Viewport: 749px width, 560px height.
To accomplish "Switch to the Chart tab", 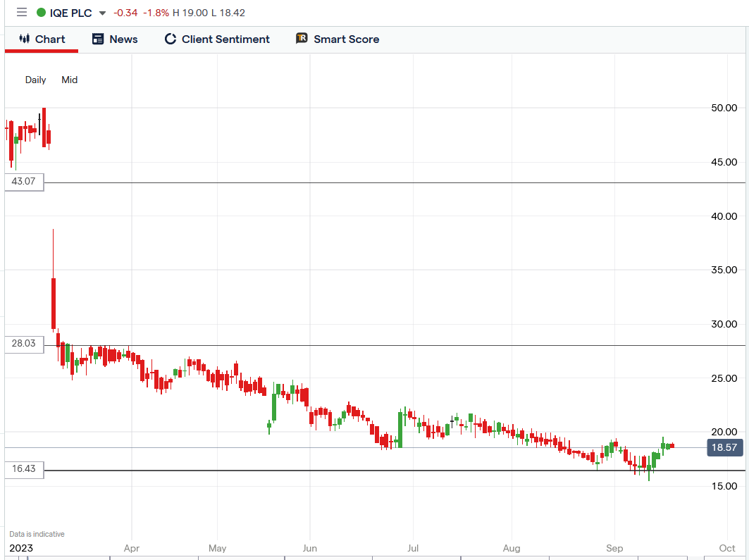I will (42, 39).
